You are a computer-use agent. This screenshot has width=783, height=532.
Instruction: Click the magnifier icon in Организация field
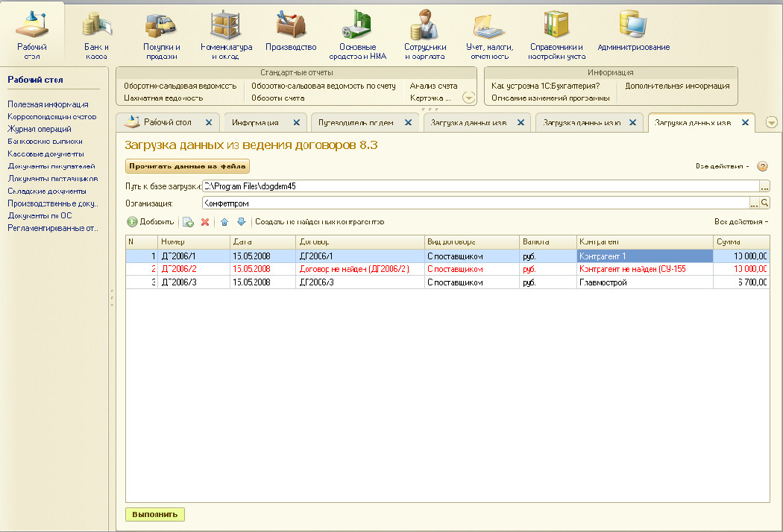tap(764, 203)
